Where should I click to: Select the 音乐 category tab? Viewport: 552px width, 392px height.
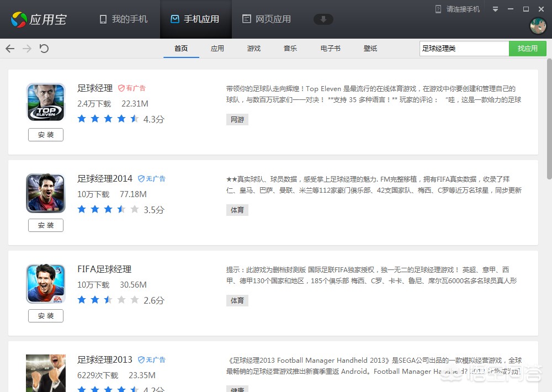pyautogui.click(x=290, y=49)
